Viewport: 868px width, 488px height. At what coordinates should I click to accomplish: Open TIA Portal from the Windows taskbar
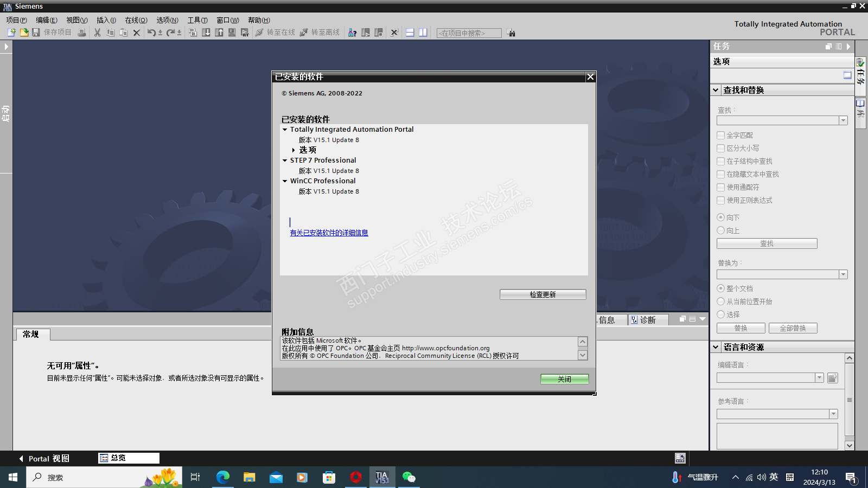click(382, 477)
